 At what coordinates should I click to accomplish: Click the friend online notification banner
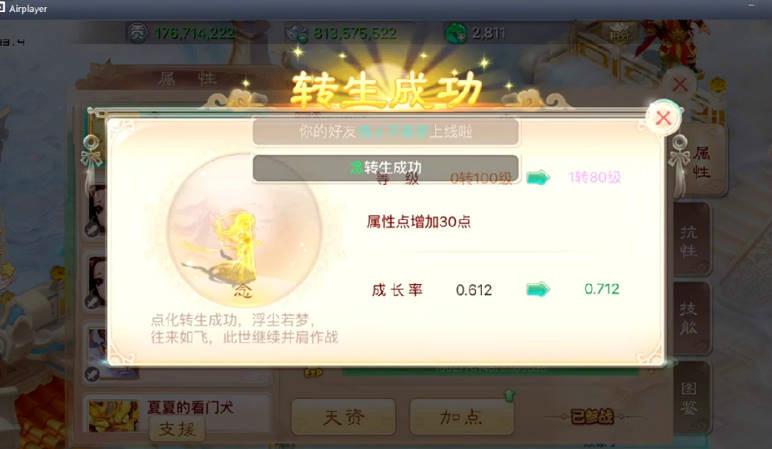pyautogui.click(x=386, y=131)
